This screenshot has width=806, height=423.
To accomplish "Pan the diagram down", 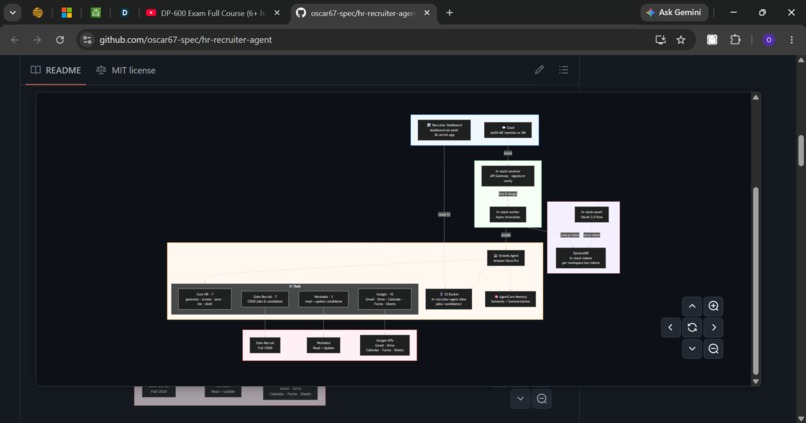I will click(x=692, y=348).
